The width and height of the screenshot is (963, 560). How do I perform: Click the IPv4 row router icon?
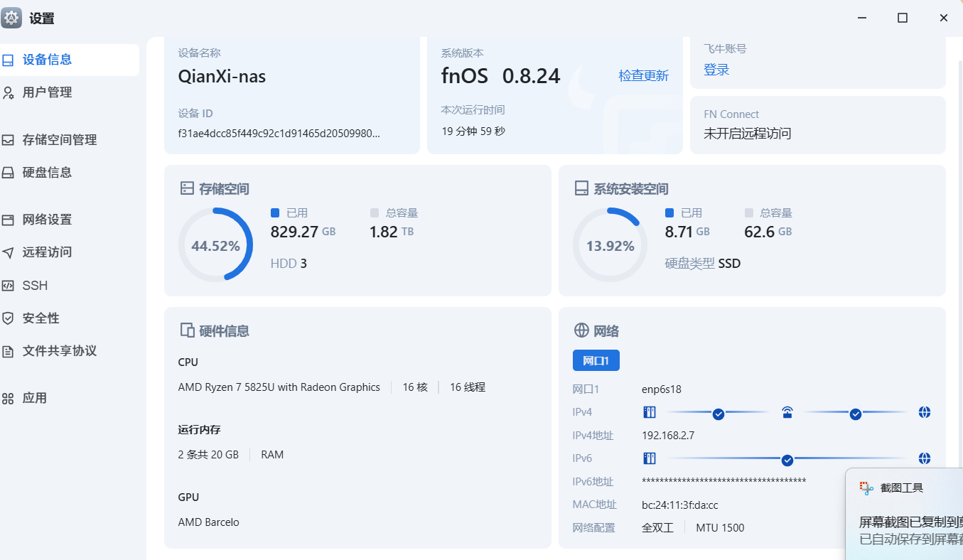click(787, 412)
